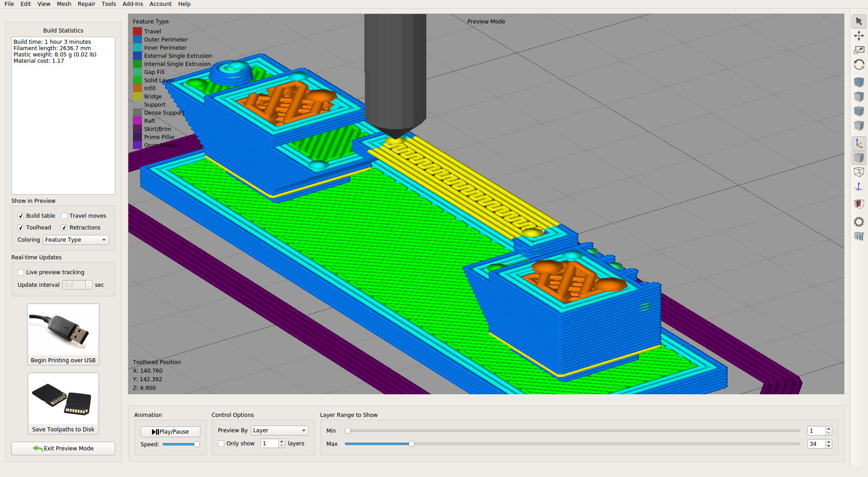Uncheck the Retractions checkbox
The height and width of the screenshot is (477, 868).
coord(64,228)
